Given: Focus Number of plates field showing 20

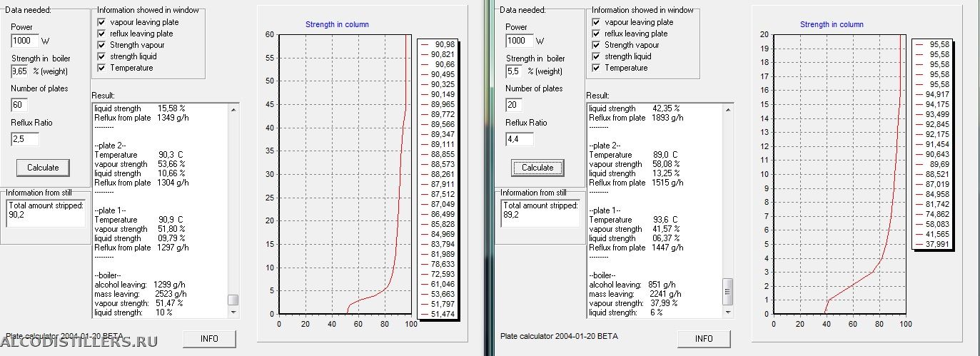Looking at the screenshot, I should (x=514, y=105).
